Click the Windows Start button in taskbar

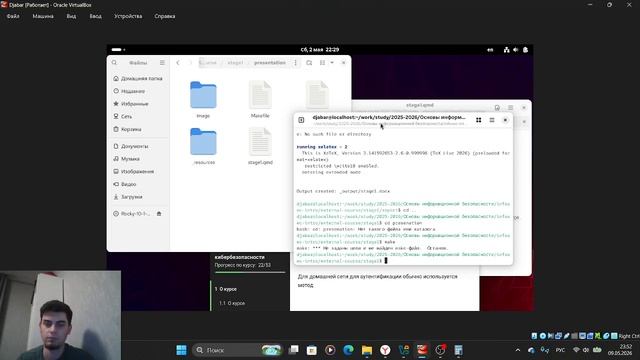[x=181, y=350]
